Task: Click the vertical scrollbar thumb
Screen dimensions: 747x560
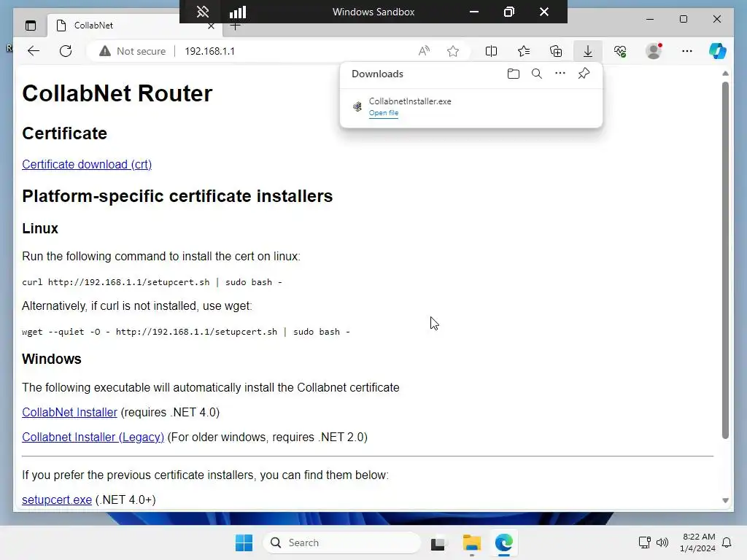Action: 725,260
